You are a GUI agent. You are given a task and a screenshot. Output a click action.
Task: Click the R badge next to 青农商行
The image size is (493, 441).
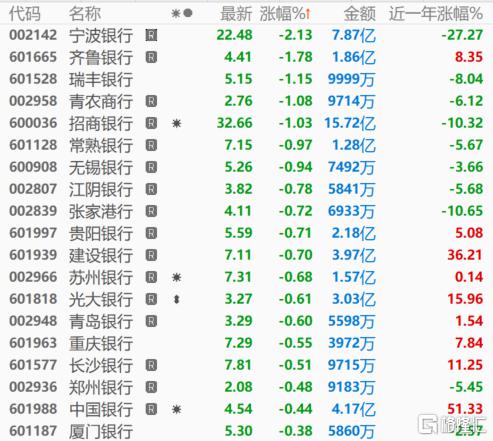151,101
